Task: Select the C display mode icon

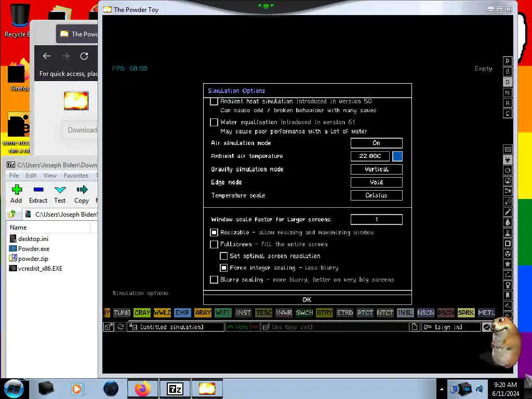Action: (507, 114)
